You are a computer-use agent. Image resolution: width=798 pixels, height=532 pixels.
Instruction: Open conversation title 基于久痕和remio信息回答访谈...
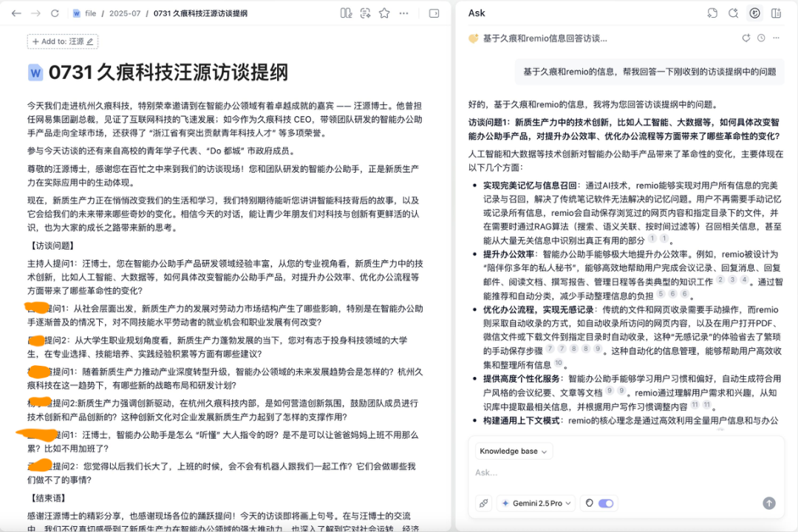pyautogui.click(x=545, y=38)
